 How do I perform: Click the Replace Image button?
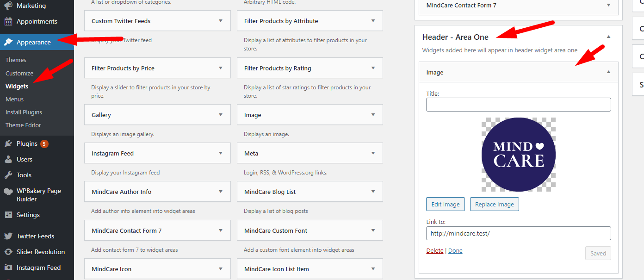click(494, 204)
